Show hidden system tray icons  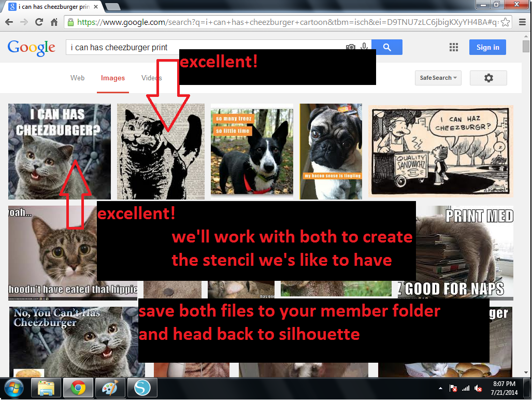440,388
